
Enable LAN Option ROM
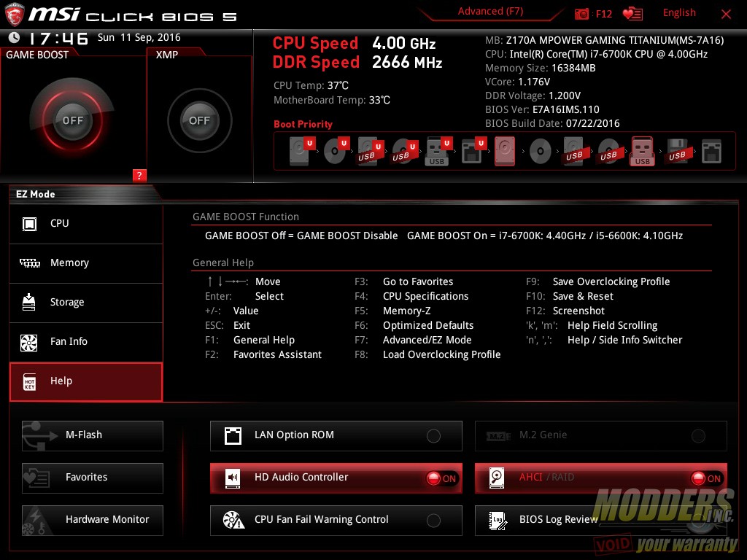(x=336, y=435)
